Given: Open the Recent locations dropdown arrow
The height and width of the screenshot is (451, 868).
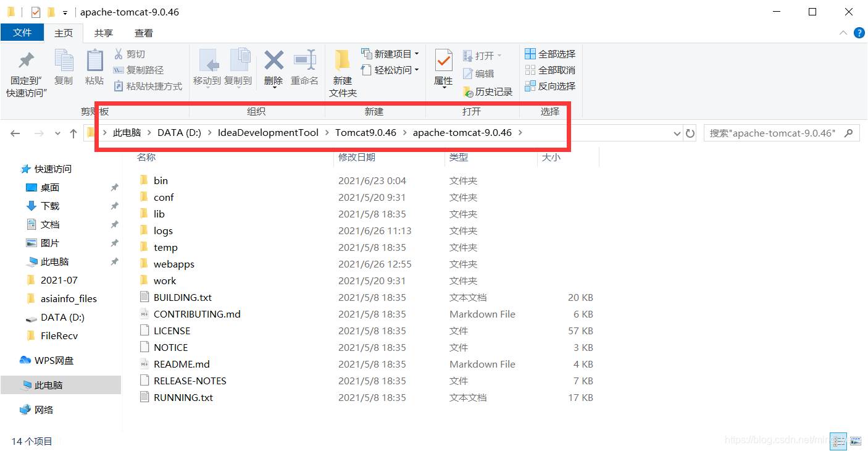Looking at the screenshot, I should pos(58,133).
